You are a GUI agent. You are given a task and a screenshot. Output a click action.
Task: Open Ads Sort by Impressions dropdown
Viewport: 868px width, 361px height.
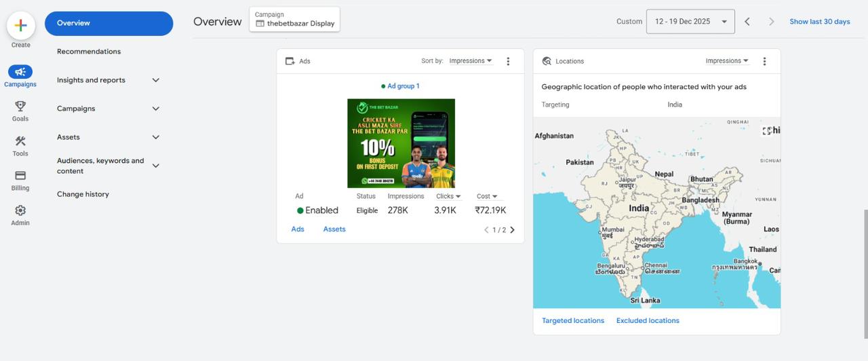click(471, 61)
